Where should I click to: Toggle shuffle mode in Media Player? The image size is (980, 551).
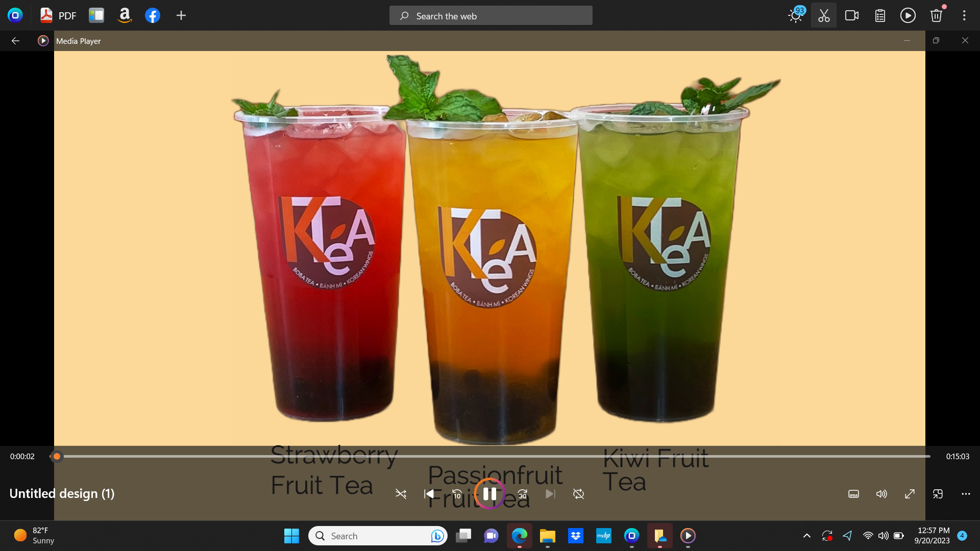click(x=401, y=494)
